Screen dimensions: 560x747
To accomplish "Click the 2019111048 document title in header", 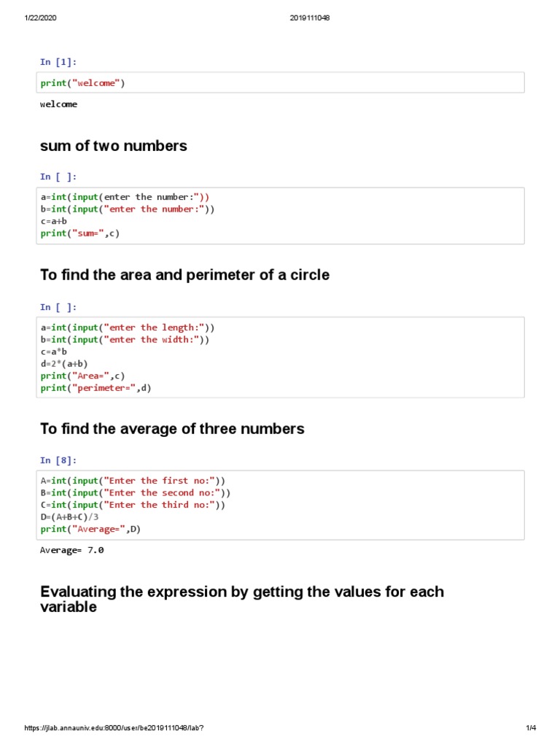I will [310, 18].
